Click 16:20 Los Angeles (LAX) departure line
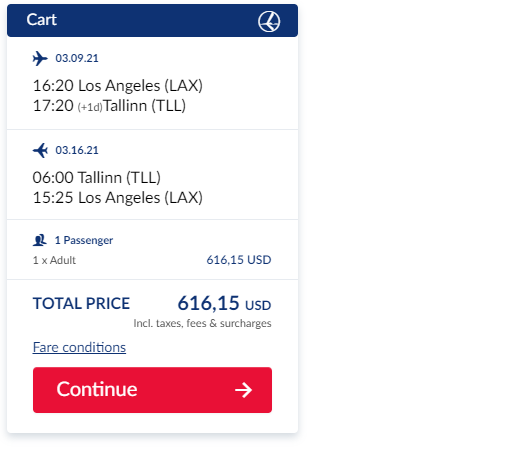Viewport: 515px width, 471px height. 118,86
